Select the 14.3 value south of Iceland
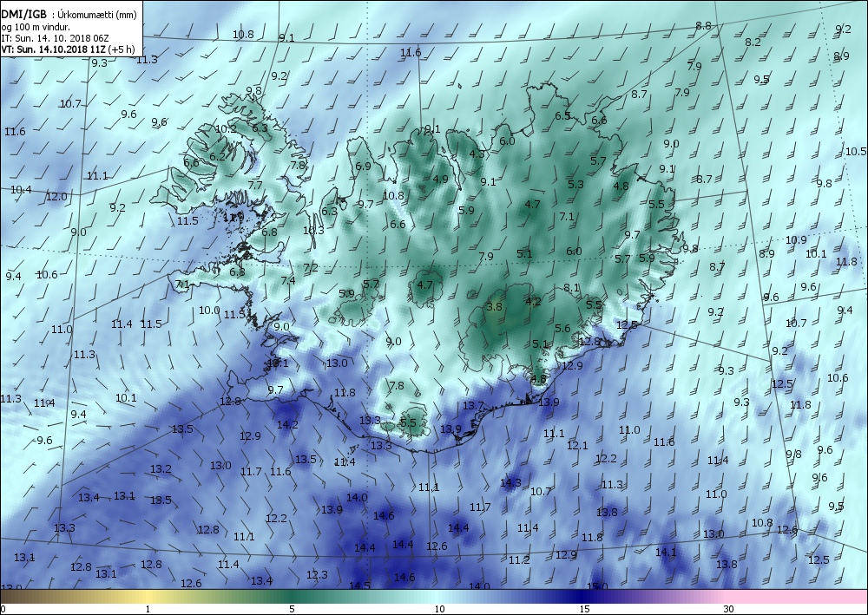This screenshot has width=868, height=615. (x=510, y=482)
